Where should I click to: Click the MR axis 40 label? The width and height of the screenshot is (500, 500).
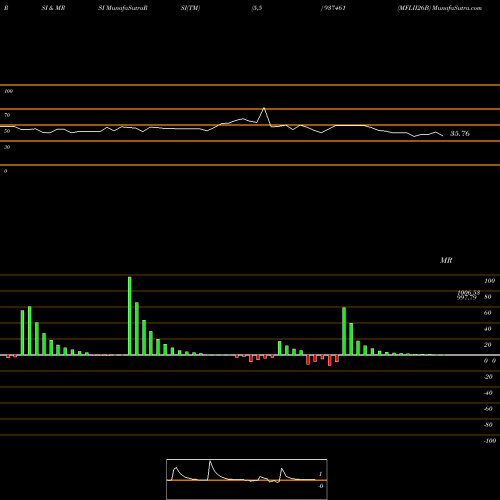488,329
